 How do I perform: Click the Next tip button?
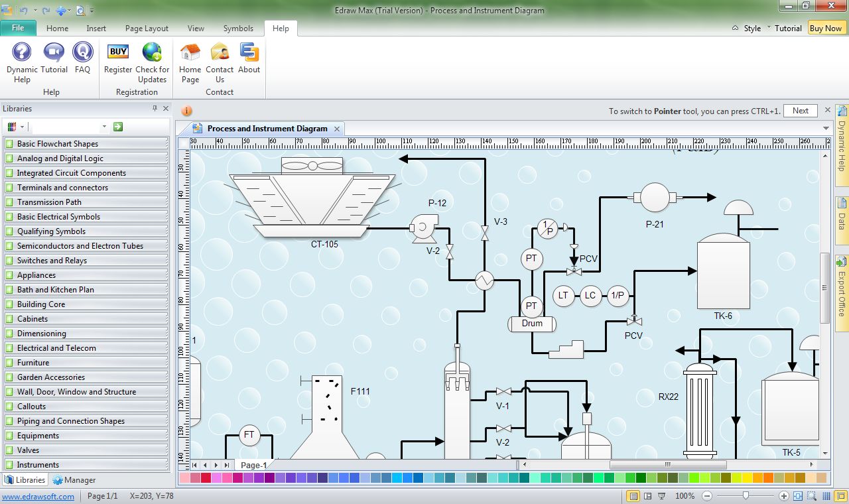pos(801,111)
